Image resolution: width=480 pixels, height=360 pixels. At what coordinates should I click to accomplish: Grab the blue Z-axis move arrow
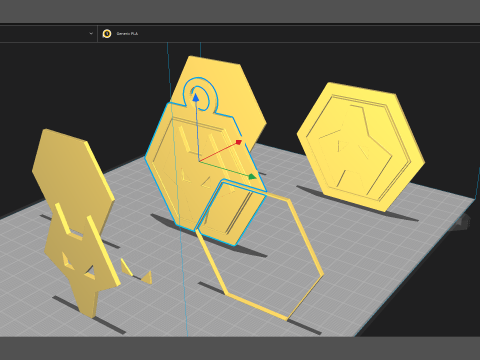[x=196, y=98]
